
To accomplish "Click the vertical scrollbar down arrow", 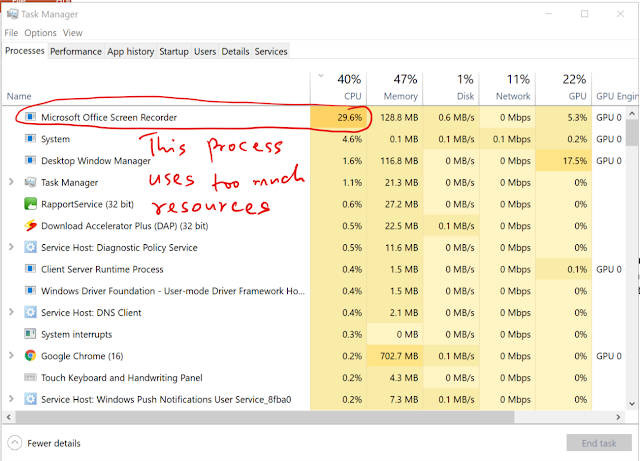I will pyautogui.click(x=632, y=403).
